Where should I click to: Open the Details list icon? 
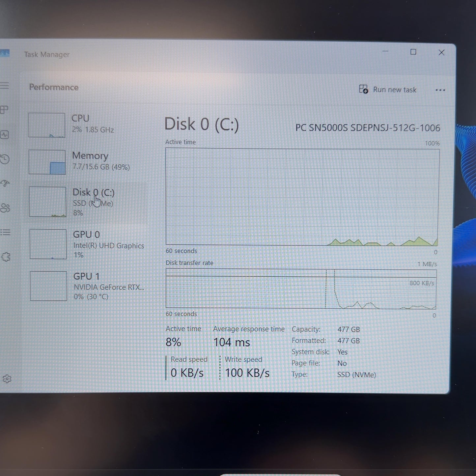pos(5,233)
